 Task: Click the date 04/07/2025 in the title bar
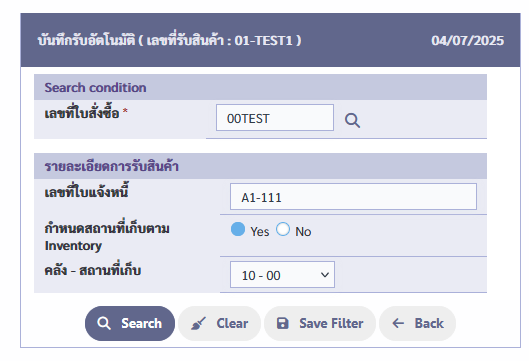tap(467, 40)
